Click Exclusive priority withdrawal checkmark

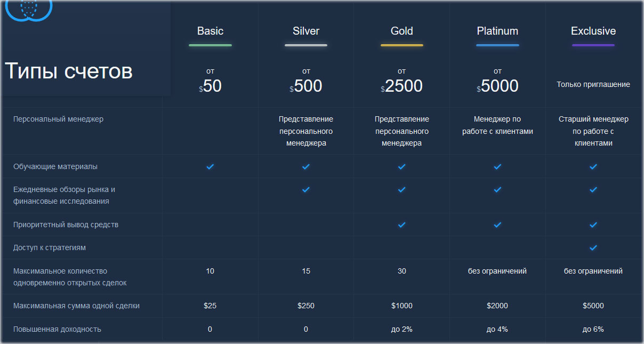[x=593, y=225]
